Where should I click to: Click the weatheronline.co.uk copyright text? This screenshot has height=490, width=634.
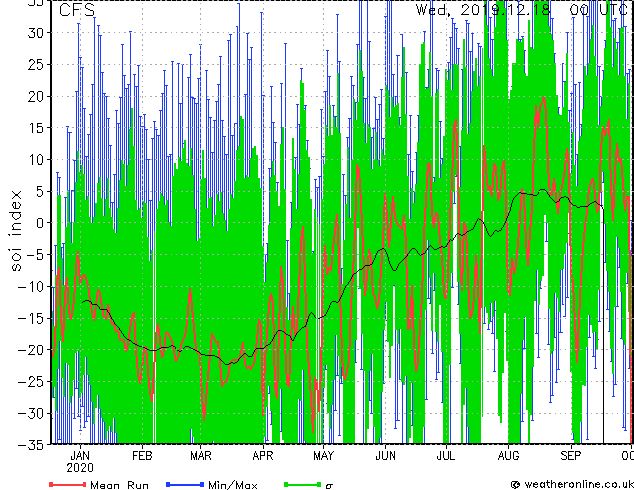click(572, 484)
